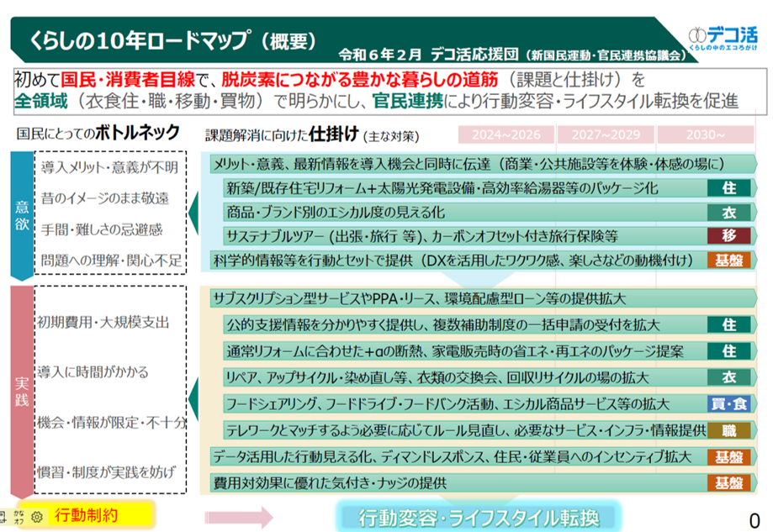
Task: Click the デコ活 logo
Action: coord(722,40)
